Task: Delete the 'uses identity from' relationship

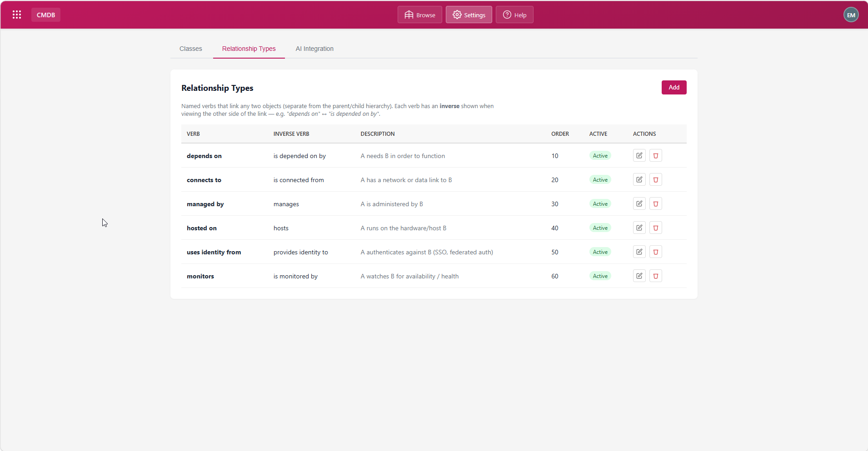Action: (x=655, y=252)
